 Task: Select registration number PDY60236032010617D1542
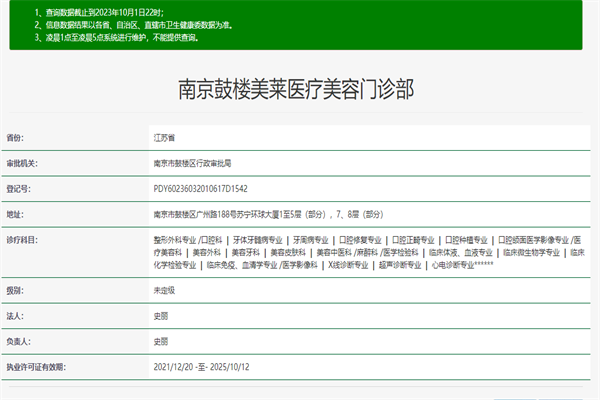pyautogui.click(x=201, y=189)
